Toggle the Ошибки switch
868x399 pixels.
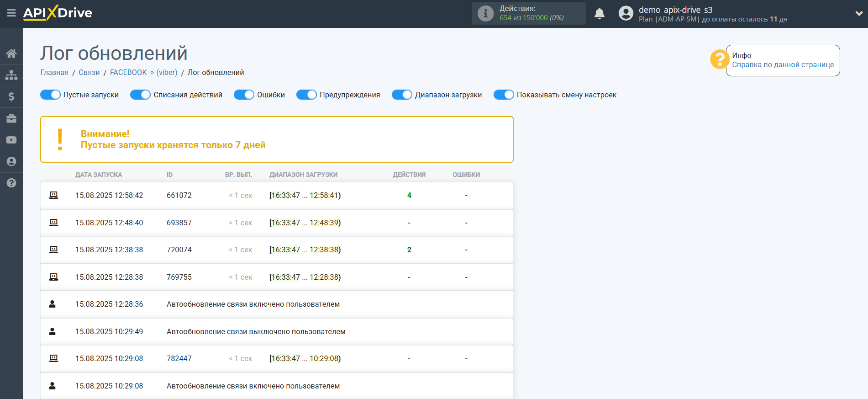click(x=244, y=95)
